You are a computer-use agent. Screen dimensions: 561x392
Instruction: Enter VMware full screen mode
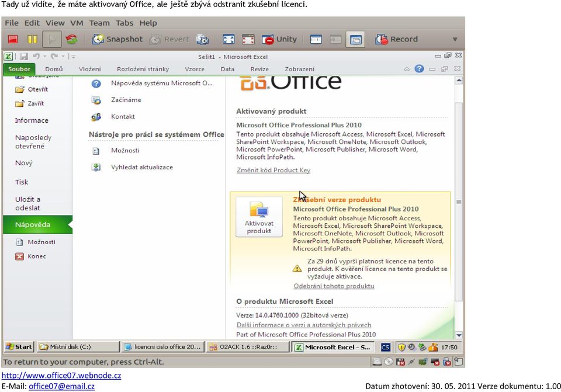tap(228, 39)
